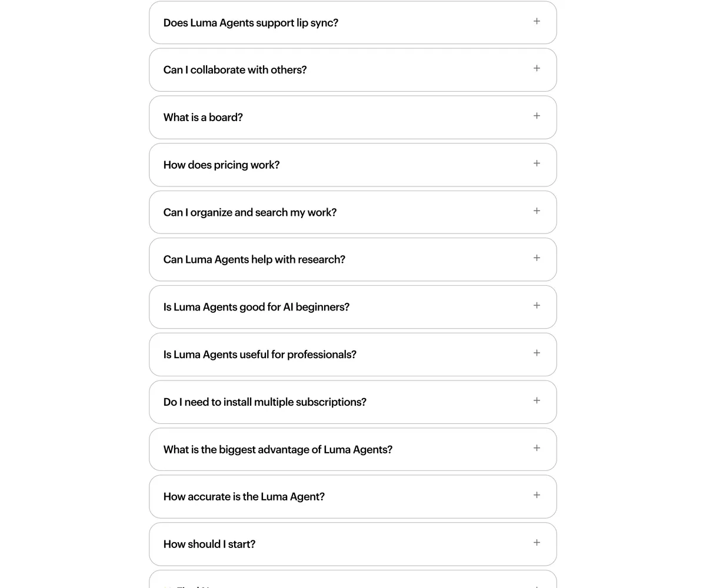
Task: Click plus icon for Luma Agent accuracy question
Action: point(537,495)
